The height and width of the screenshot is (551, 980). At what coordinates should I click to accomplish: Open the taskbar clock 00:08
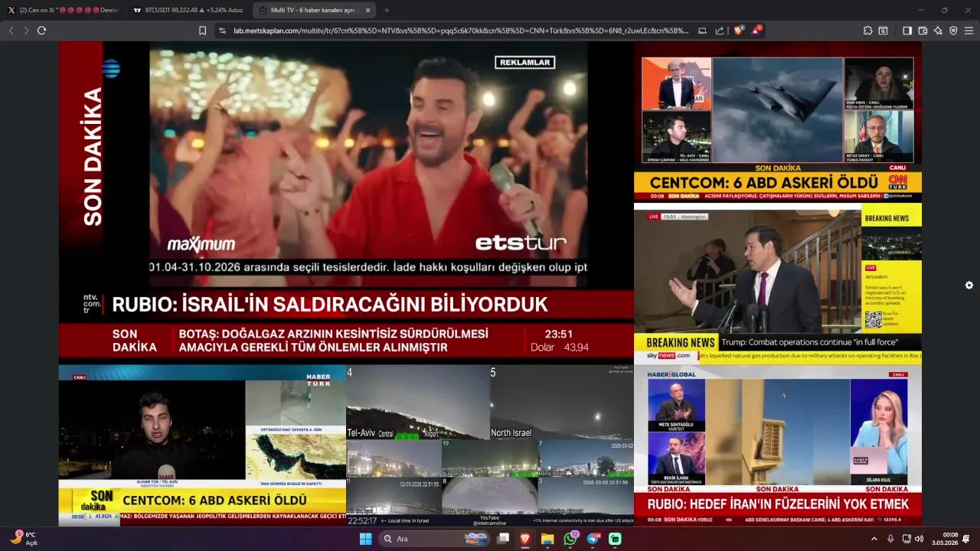pos(944,539)
